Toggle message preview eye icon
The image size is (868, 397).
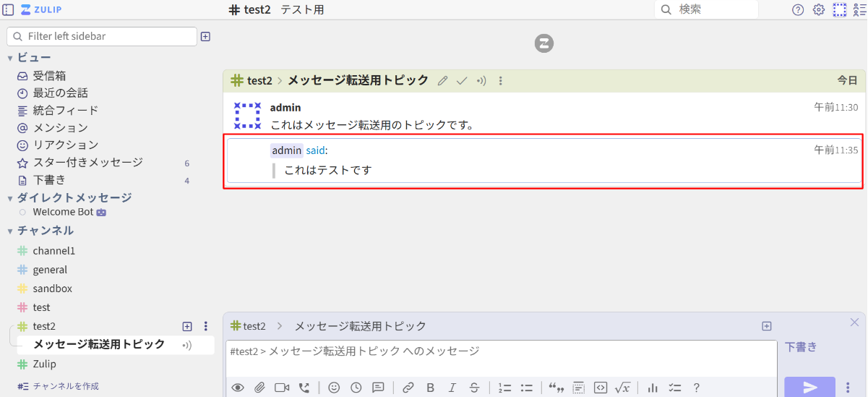[238, 388]
